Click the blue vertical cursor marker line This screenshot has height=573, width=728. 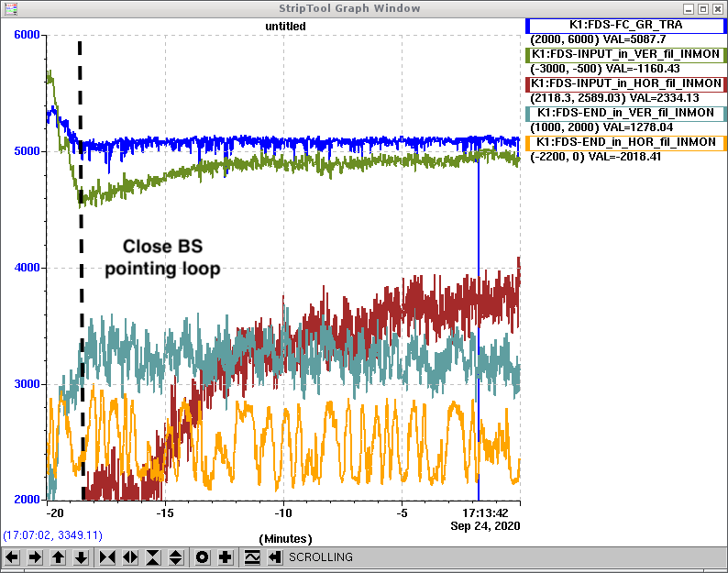tap(479, 330)
